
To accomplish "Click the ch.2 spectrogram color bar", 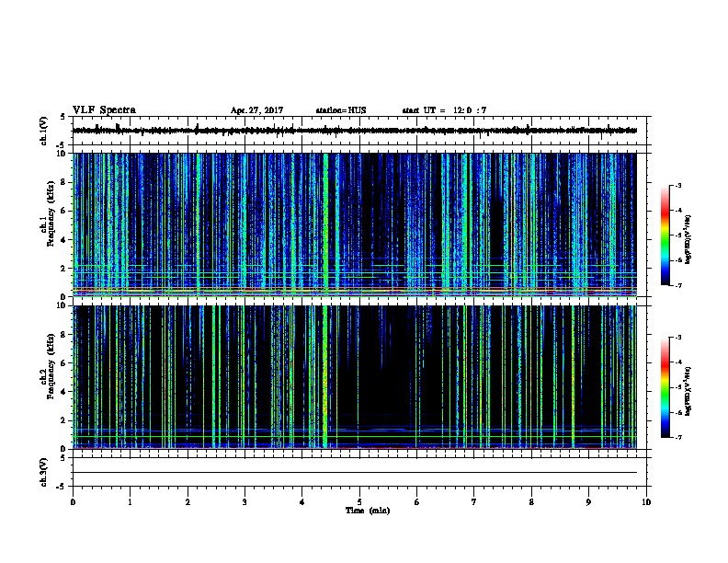I will tap(665, 387).
